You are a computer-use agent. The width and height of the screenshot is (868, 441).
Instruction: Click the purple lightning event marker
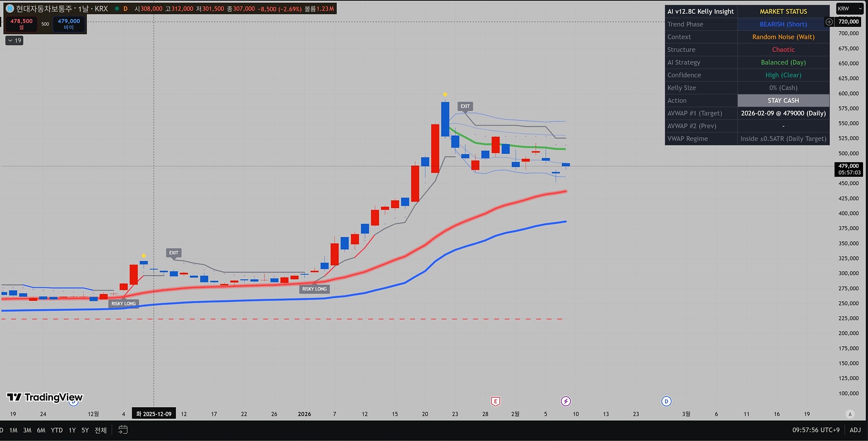[x=566, y=401]
